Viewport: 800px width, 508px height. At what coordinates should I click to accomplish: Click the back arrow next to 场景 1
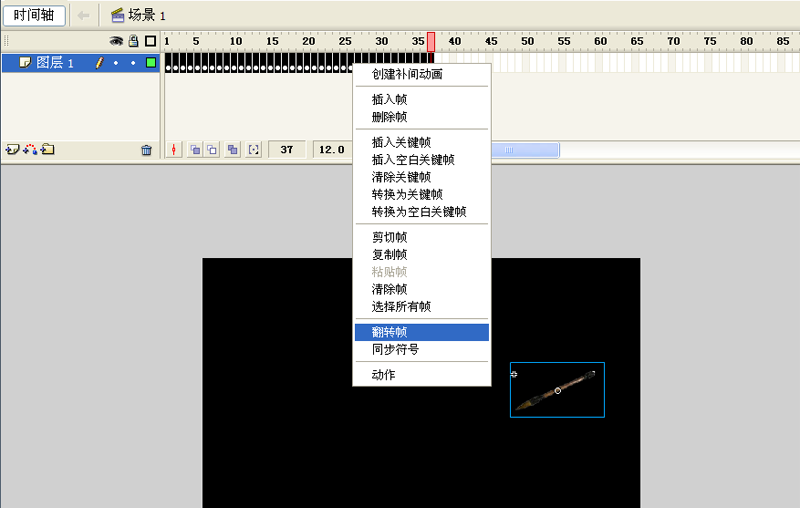83,16
